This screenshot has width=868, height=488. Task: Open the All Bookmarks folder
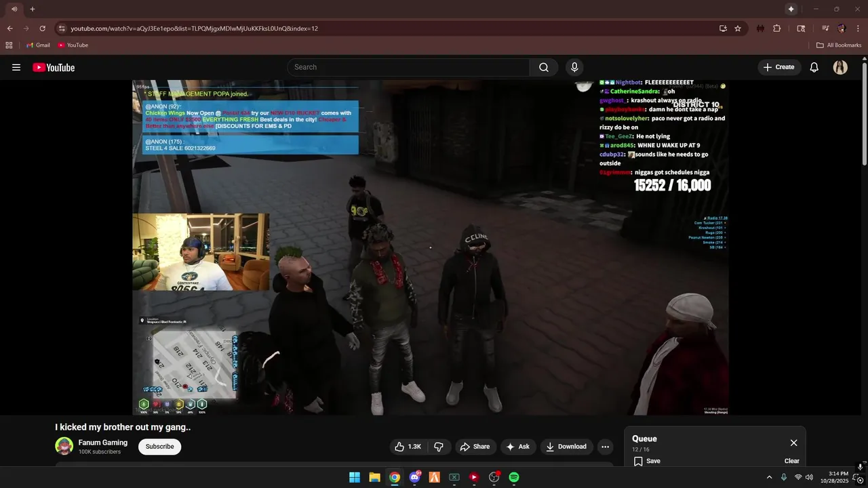click(839, 45)
